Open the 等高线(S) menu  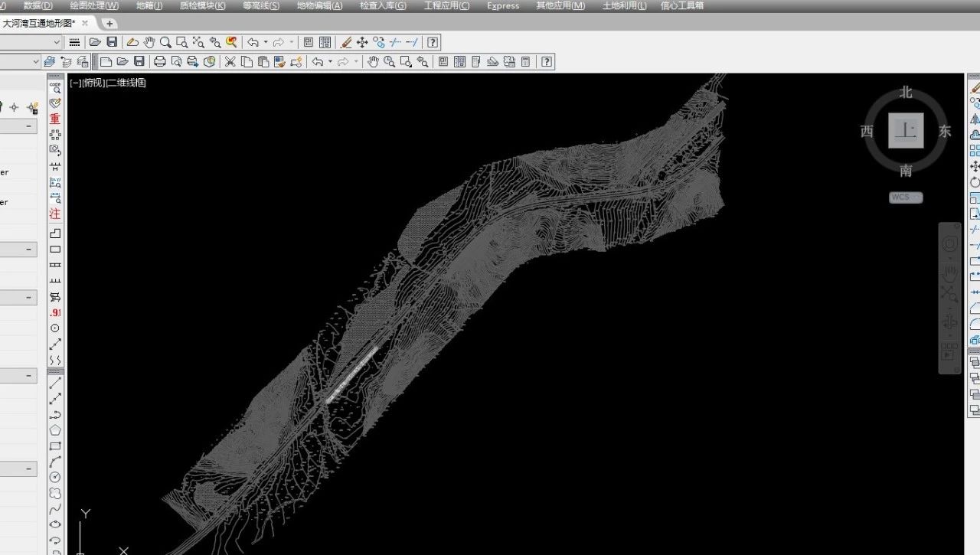tap(261, 5)
